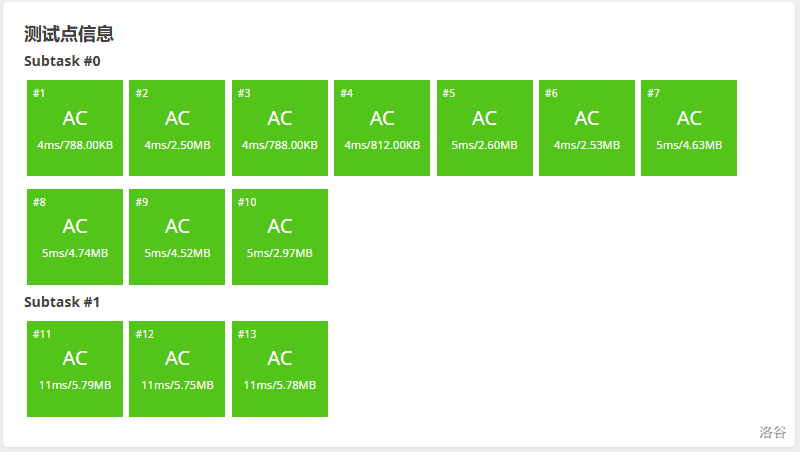Click test case #6 with 2.53MB usage

click(x=587, y=128)
